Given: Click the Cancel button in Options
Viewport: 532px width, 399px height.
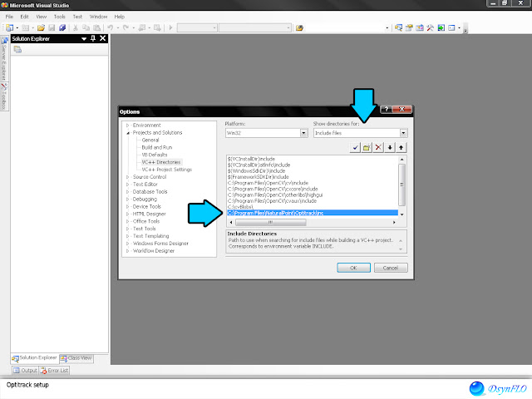Looking at the screenshot, I should point(391,268).
